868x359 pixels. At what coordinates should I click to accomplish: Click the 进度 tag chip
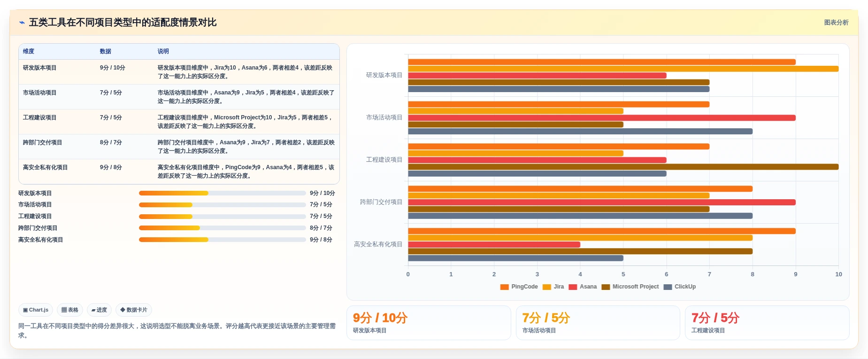tap(99, 310)
